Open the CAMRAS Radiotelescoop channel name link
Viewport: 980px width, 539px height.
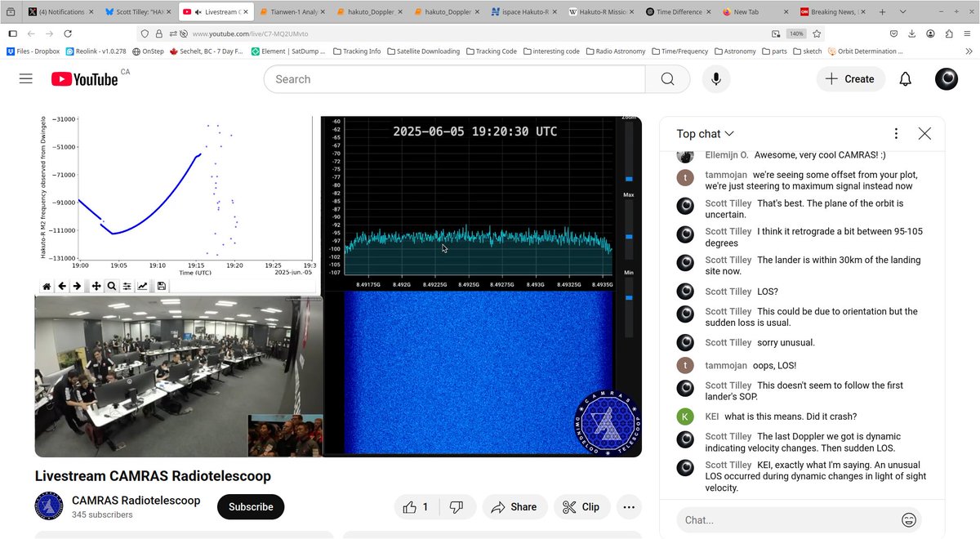click(136, 500)
